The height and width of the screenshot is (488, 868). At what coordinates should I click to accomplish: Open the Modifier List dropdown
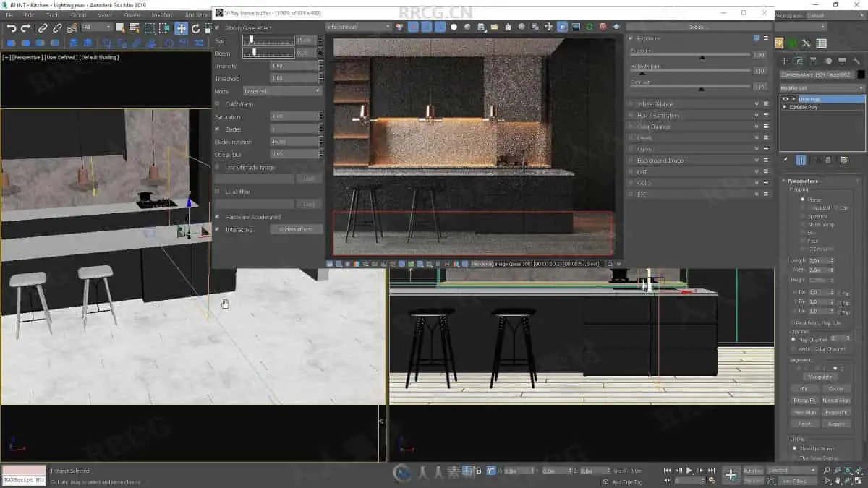tap(822, 87)
